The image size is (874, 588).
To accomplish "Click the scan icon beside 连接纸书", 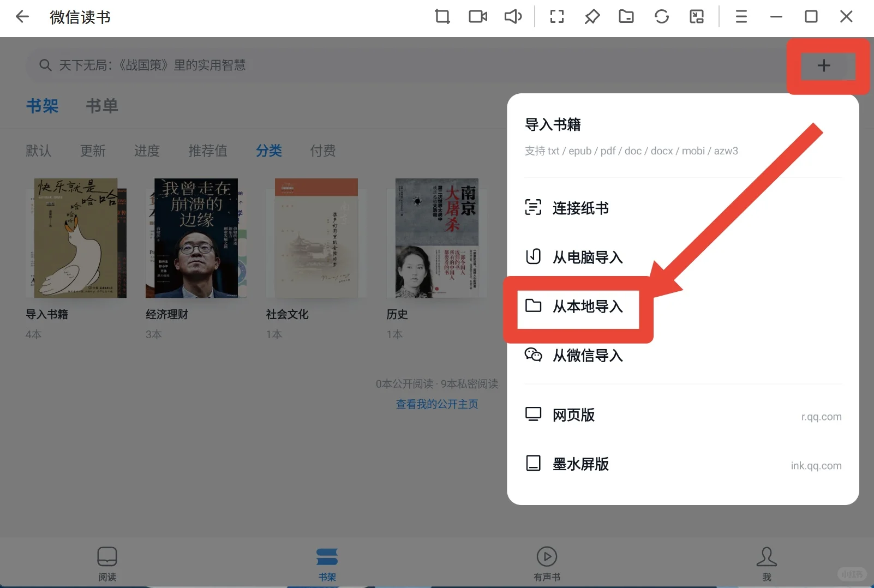I will [533, 207].
